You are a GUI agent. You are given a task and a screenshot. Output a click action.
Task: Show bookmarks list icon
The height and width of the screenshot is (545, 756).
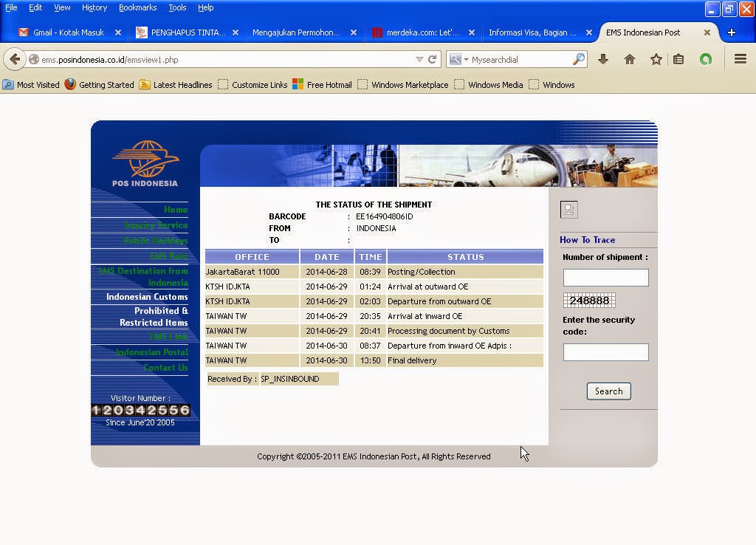pyautogui.click(x=679, y=59)
